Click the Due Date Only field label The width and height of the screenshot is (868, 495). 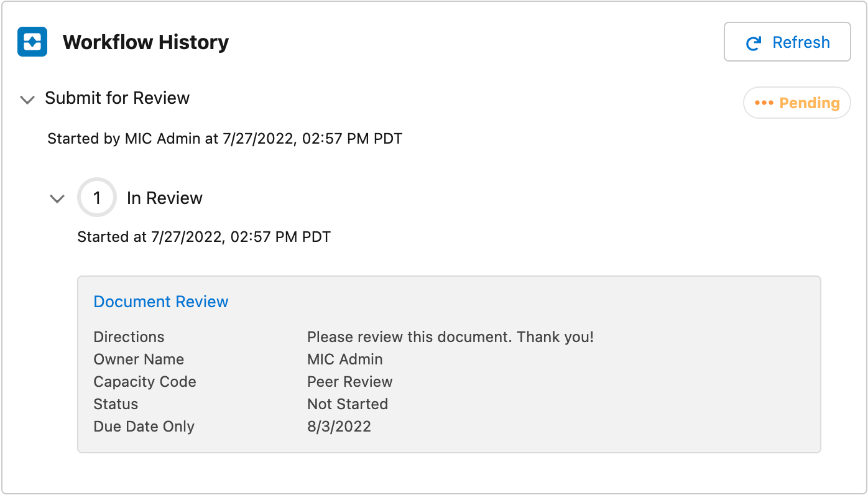tap(144, 427)
